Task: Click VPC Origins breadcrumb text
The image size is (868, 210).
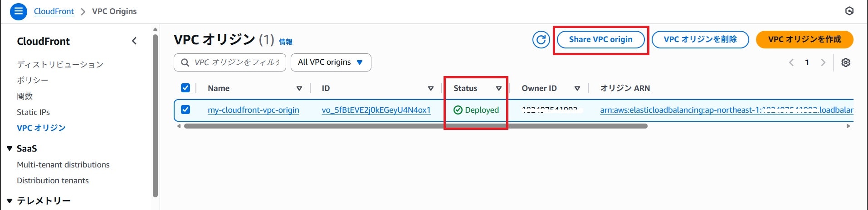Action: click(114, 11)
